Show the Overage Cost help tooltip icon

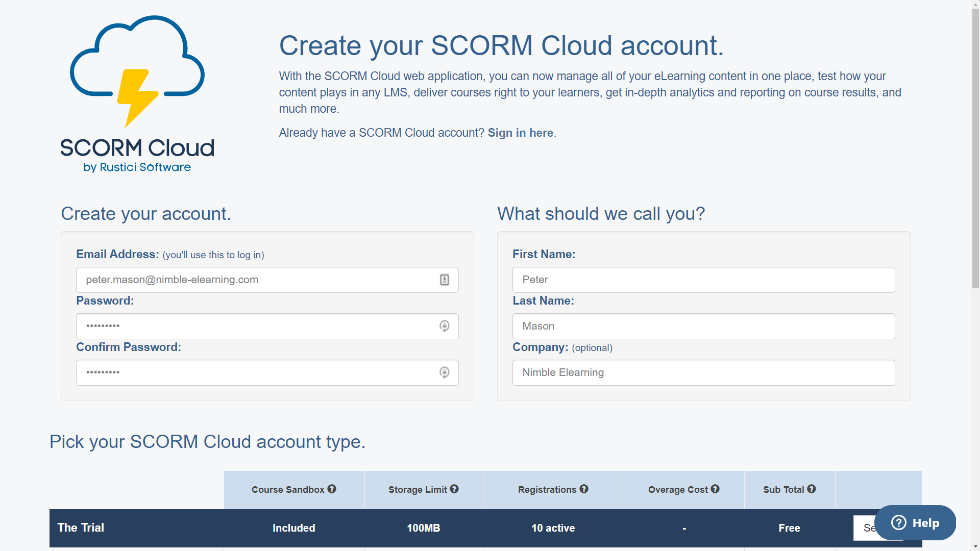point(715,489)
